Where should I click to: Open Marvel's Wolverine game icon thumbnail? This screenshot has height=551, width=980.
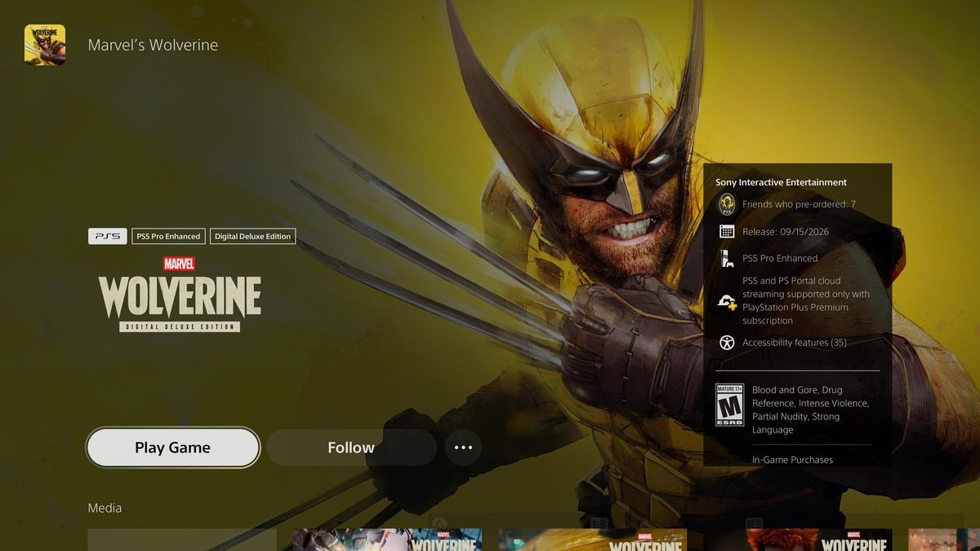click(45, 45)
